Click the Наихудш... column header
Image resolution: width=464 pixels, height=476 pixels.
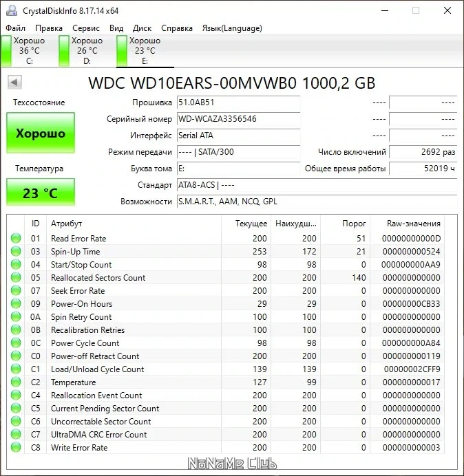point(295,224)
